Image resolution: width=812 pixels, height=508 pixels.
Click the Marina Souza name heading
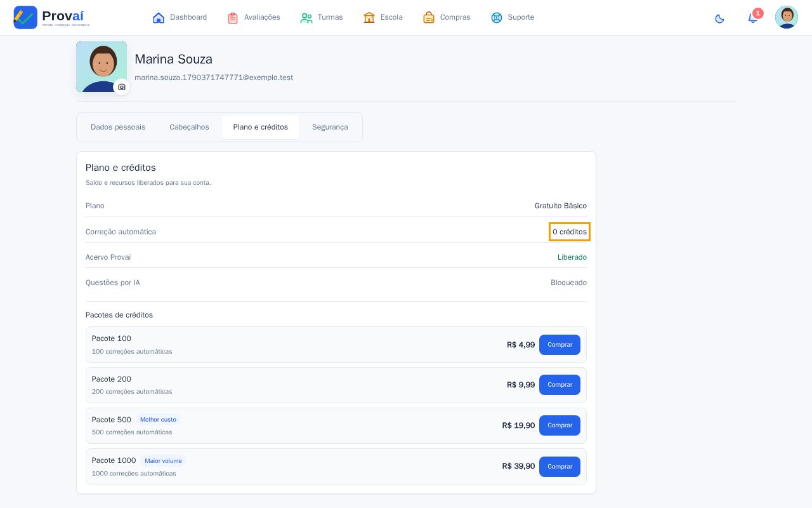[173, 59]
